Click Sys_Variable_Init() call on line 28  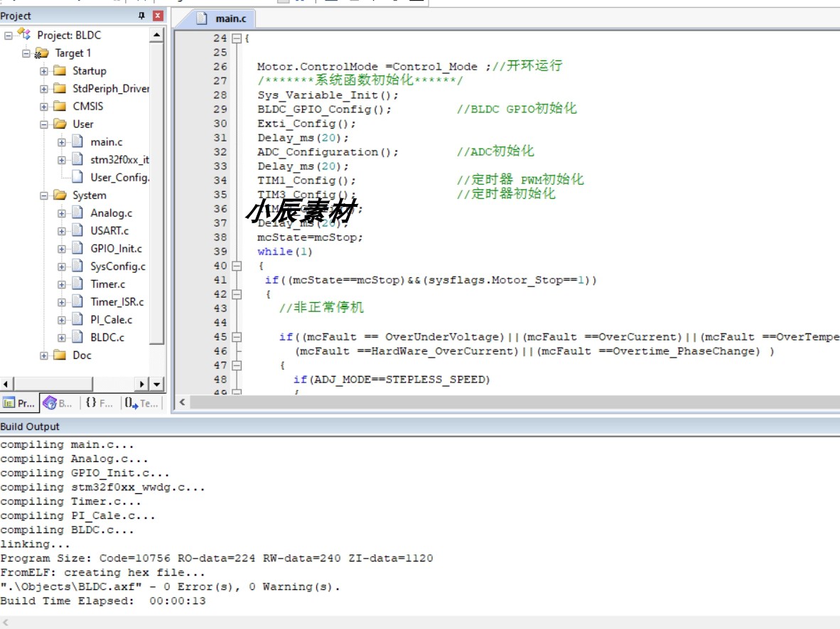tap(328, 95)
